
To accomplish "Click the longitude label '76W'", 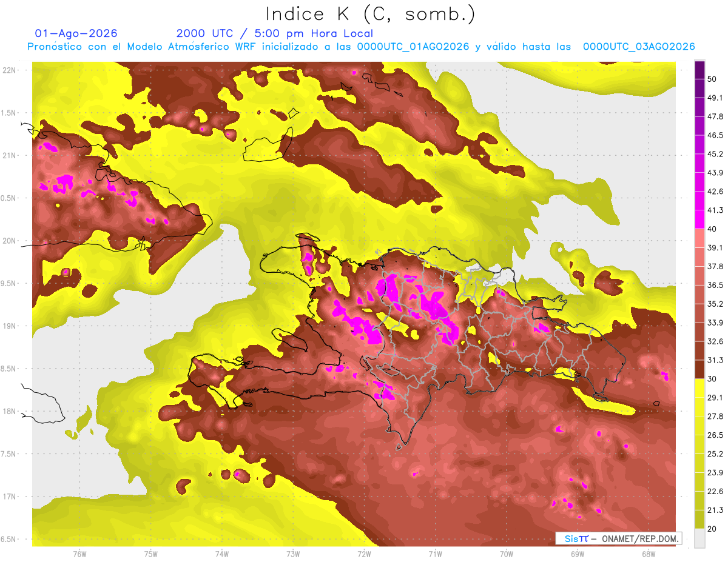I will coord(79,554).
